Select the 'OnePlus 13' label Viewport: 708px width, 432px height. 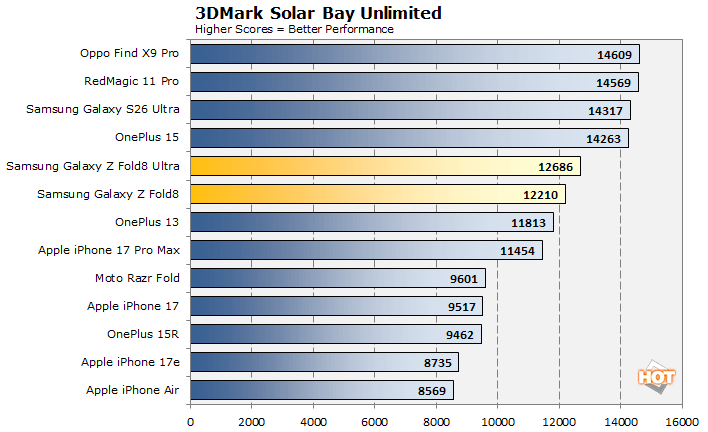coord(147,222)
